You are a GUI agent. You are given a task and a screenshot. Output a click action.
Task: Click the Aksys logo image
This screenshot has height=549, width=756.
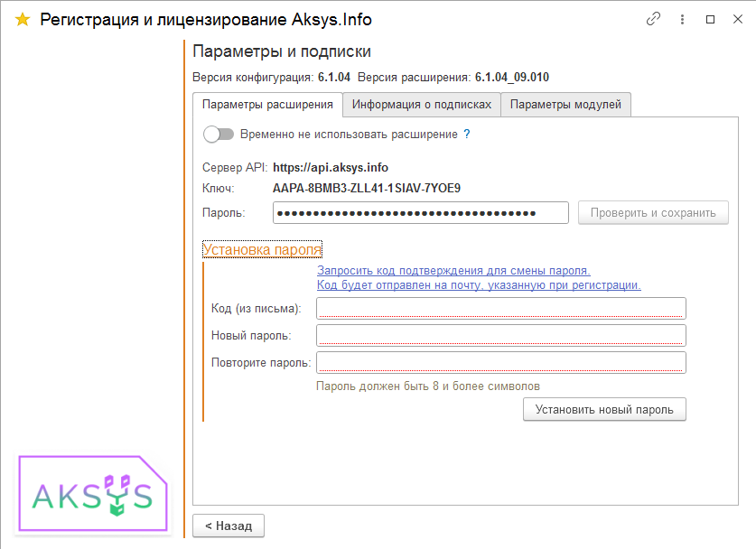pyautogui.click(x=93, y=493)
